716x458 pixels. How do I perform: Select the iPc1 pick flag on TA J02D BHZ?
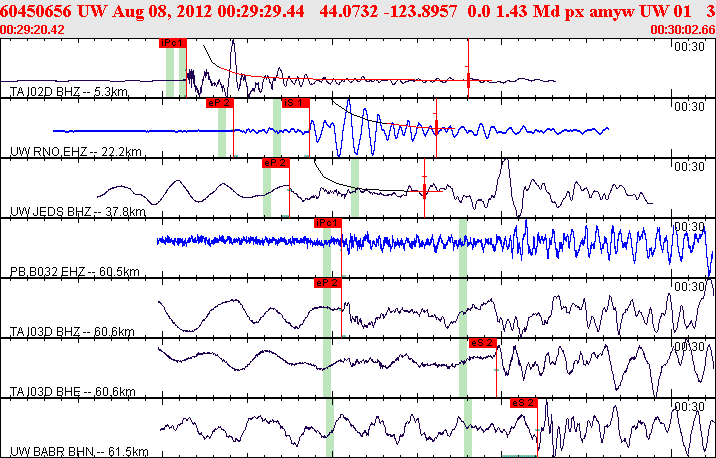(173, 43)
